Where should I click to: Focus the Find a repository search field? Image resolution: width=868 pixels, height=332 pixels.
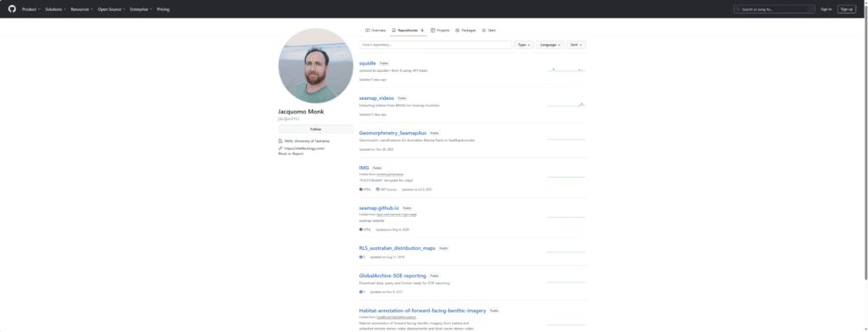435,45
